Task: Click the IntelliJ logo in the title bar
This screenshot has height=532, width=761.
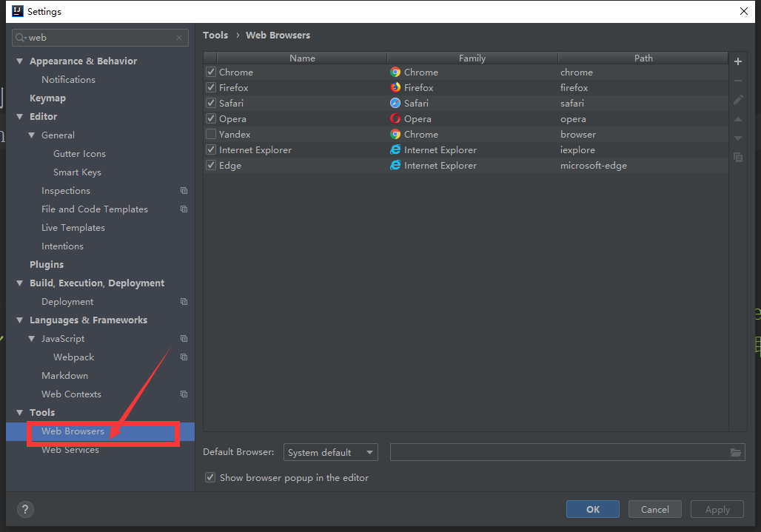Action: point(18,11)
